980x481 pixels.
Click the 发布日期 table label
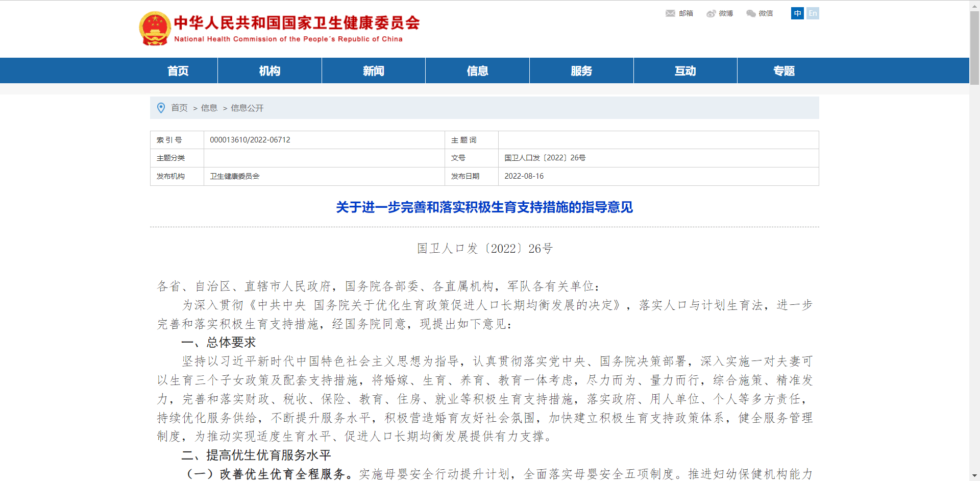tap(465, 176)
